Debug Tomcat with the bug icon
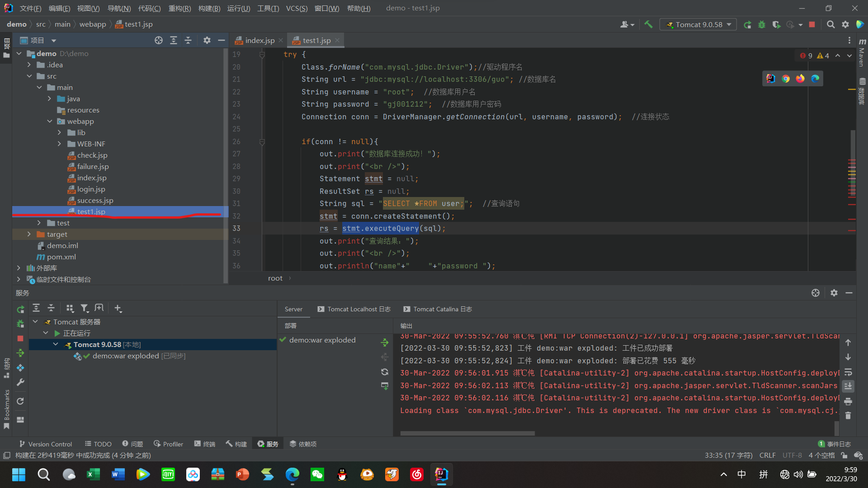868x488 pixels. tap(762, 24)
